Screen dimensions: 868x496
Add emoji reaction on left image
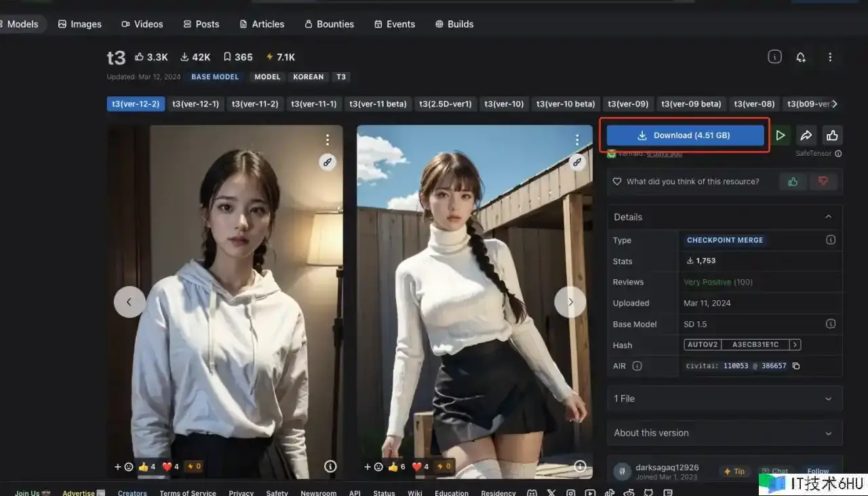pos(124,467)
